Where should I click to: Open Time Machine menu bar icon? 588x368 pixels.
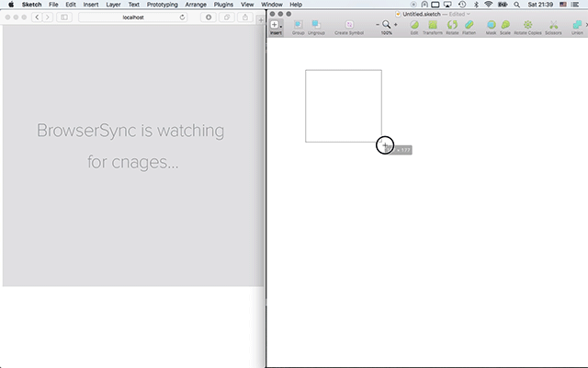[462, 5]
